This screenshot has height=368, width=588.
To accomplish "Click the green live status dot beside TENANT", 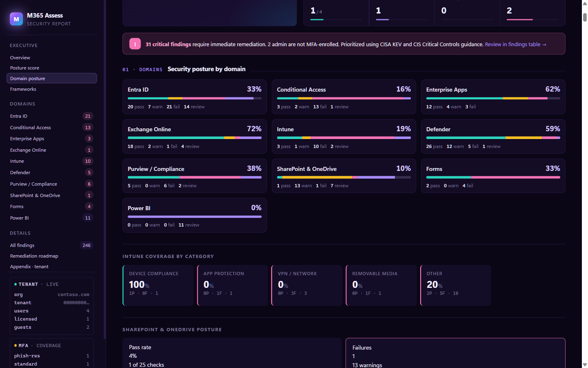I will (x=16, y=284).
